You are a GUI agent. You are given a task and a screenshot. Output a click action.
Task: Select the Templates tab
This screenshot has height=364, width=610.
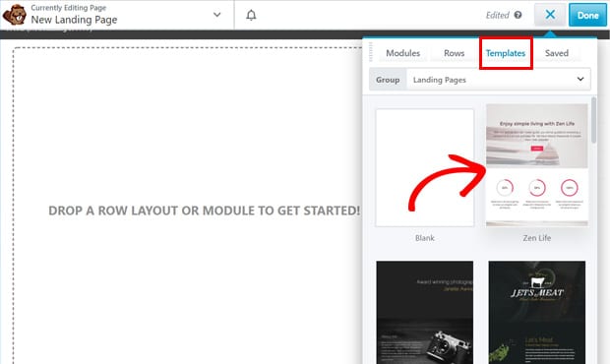pos(506,53)
